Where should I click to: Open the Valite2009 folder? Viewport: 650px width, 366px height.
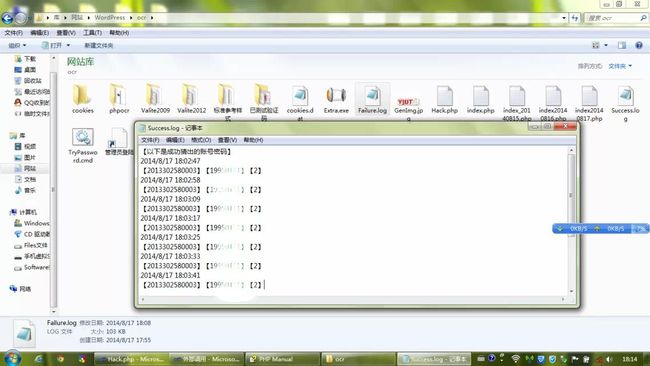(x=155, y=99)
